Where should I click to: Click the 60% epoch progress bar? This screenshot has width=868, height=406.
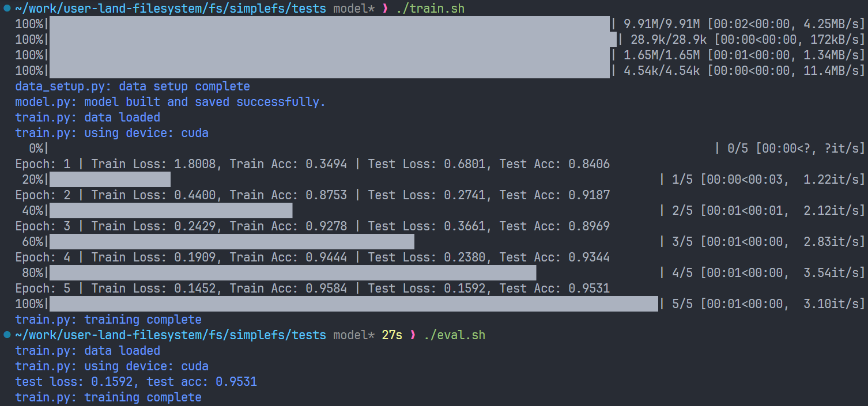(232, 242)
